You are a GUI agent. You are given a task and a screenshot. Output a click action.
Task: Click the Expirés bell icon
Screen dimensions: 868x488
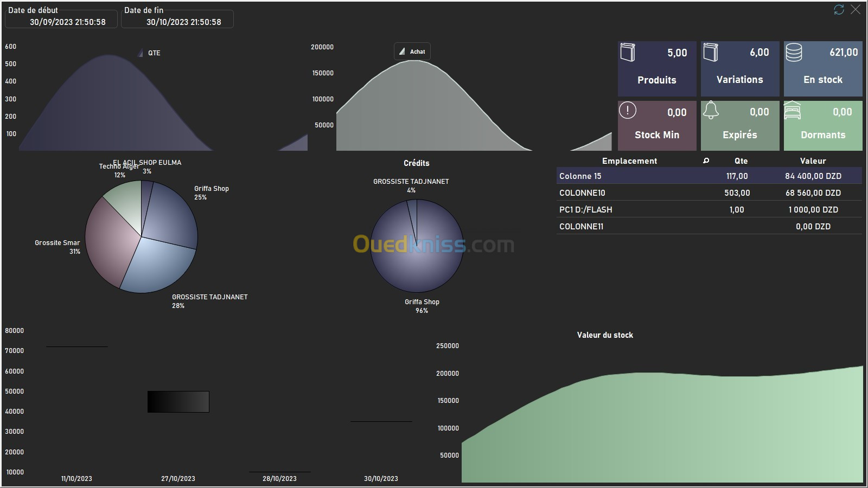pyautogui.click(x=711, y=110)
